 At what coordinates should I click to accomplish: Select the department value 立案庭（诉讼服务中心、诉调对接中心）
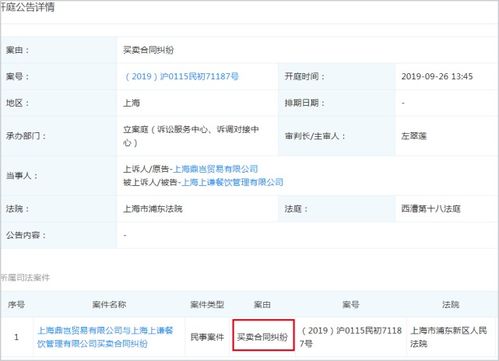point(191,136)
